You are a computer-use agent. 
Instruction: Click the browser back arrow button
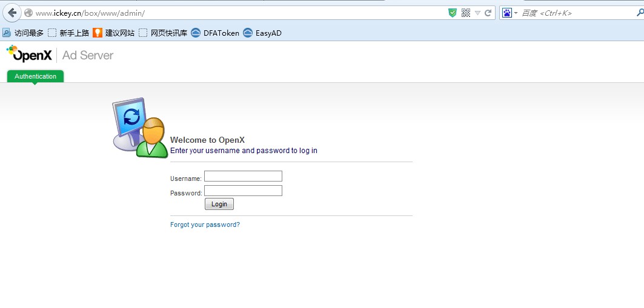(x=12, y=13)
